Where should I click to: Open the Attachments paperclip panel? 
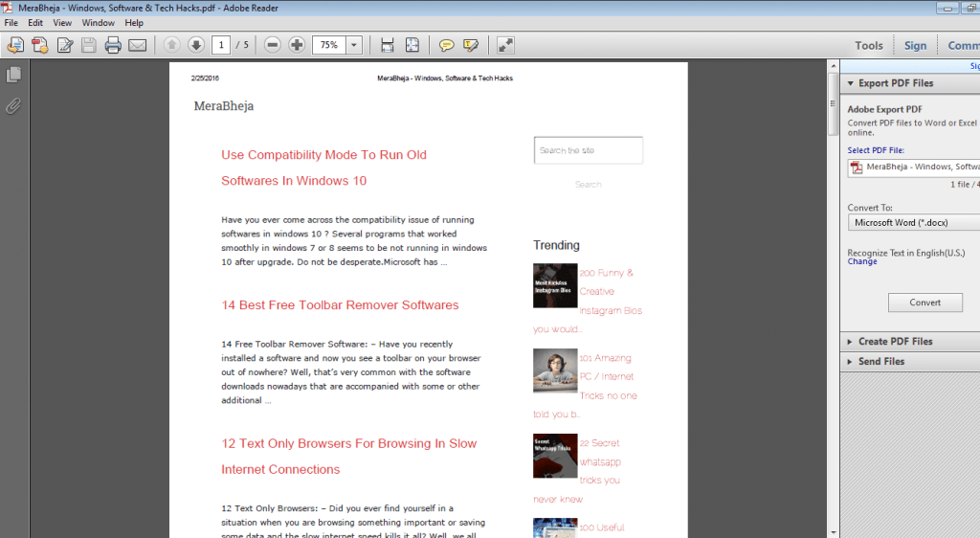(x=13, y=105)
